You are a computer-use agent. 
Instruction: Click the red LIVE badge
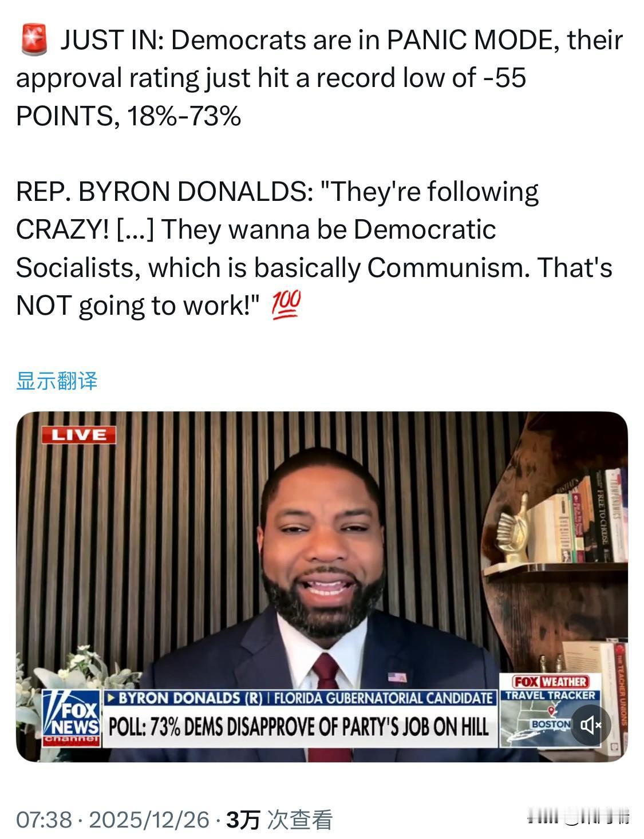point(78,435)
